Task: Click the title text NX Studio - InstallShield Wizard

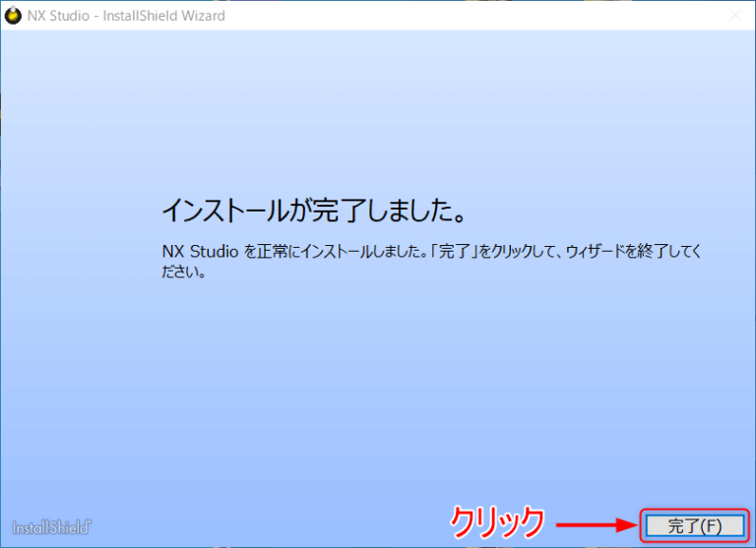Action: tap(126, 16)
